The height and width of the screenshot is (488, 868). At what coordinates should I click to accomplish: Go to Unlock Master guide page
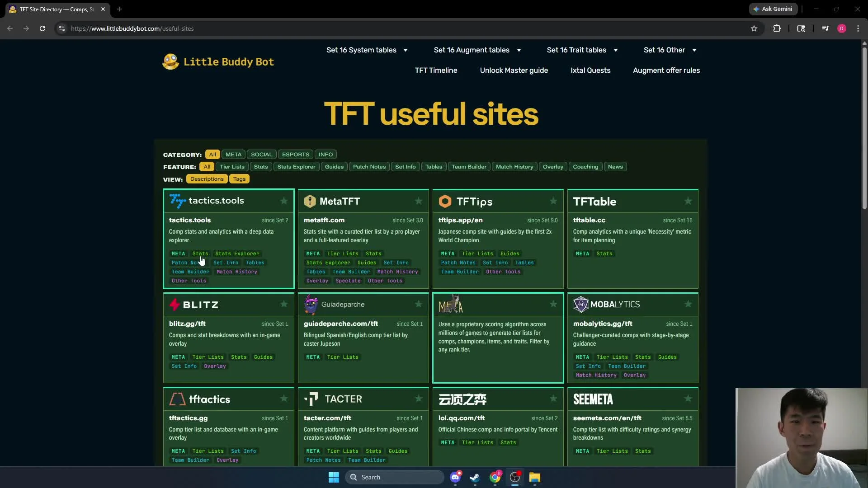click(514, 70)
